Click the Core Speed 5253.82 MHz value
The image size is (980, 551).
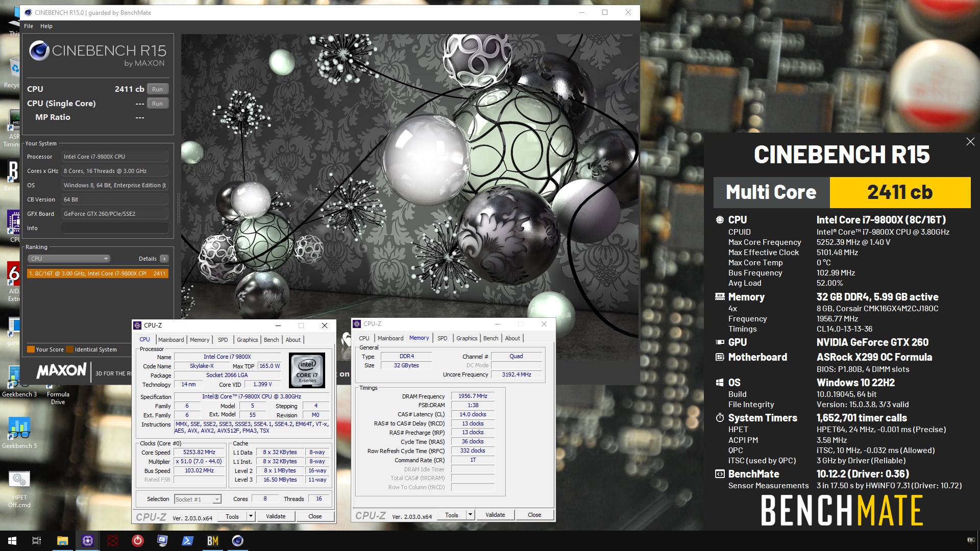click(200, 453)
